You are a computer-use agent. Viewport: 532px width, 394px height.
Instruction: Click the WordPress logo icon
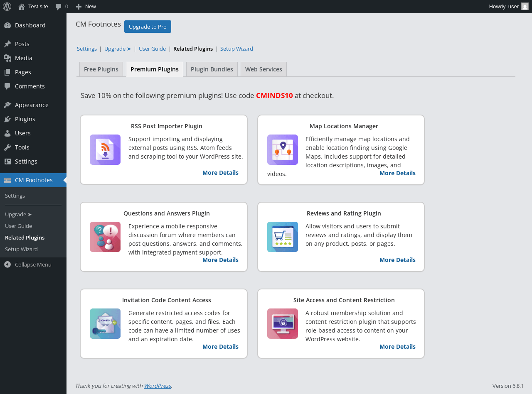[x=7, y=7]
